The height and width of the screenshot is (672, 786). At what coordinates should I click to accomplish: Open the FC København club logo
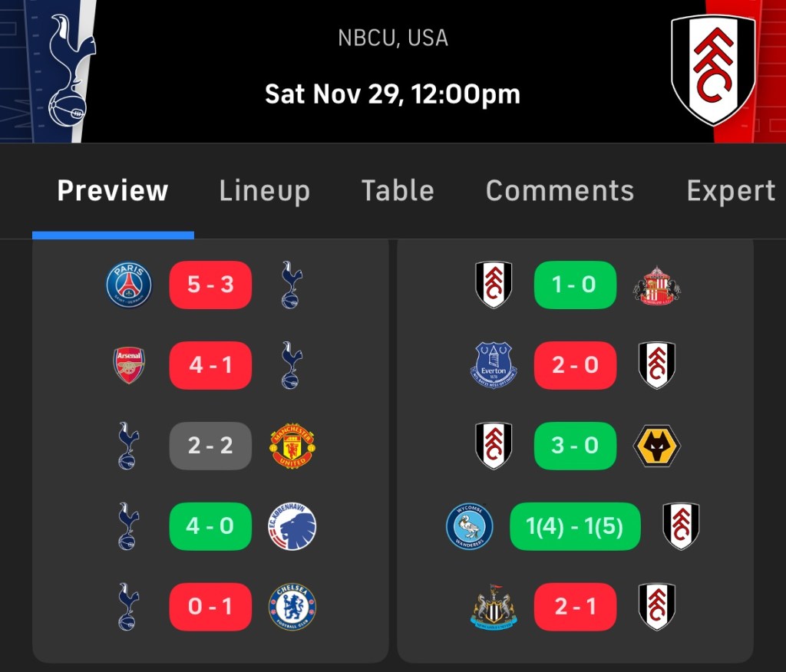tap(292, 526)
